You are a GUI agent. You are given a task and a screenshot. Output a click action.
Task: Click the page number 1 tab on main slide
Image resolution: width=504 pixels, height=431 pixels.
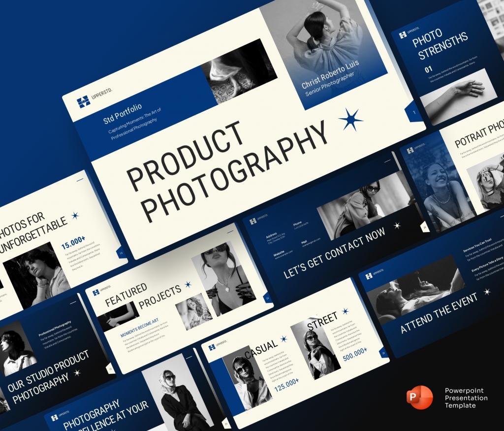click(414, 112)
